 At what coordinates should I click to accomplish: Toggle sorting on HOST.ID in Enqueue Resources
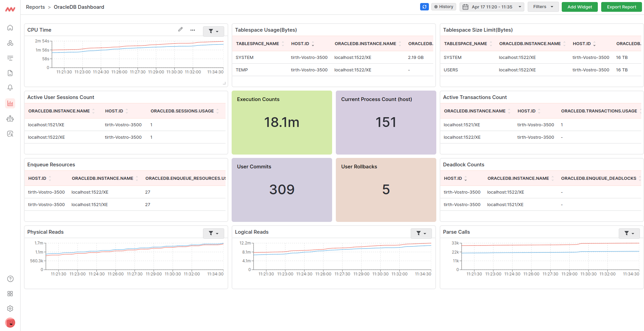50,178
